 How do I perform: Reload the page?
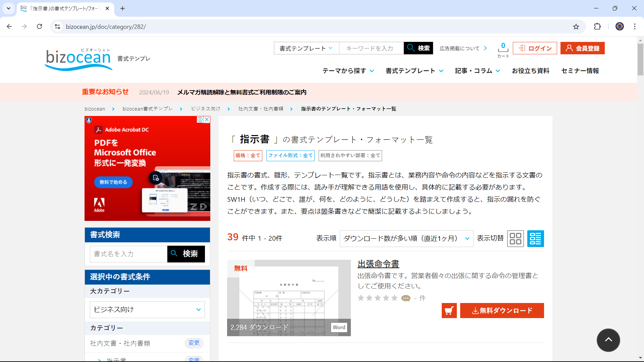[x=40, y=27]
